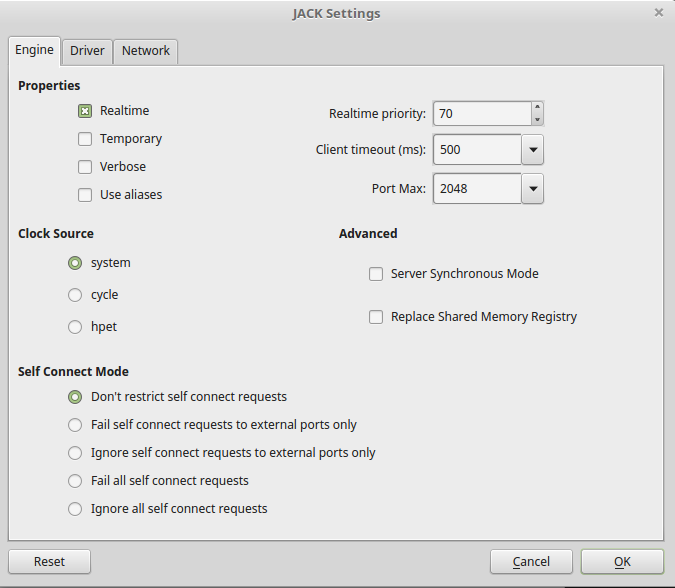Expand the Client timeout dropdown

[532, 150]
